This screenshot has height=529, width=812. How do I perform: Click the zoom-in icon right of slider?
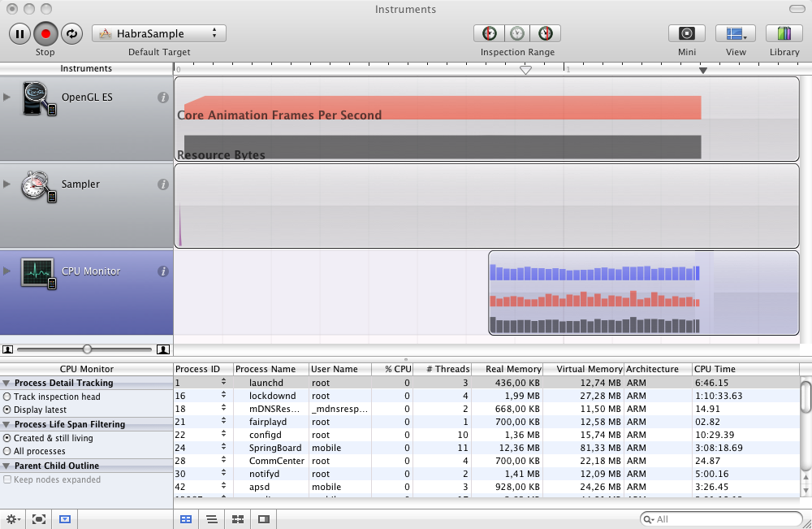(163, 349)
